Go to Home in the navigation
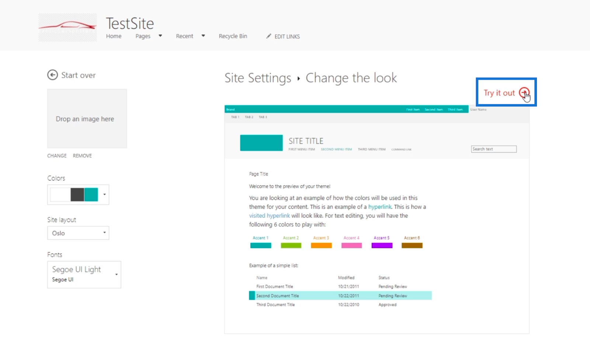The width and height of the screenshot is (590, 364). click(114, 36)
